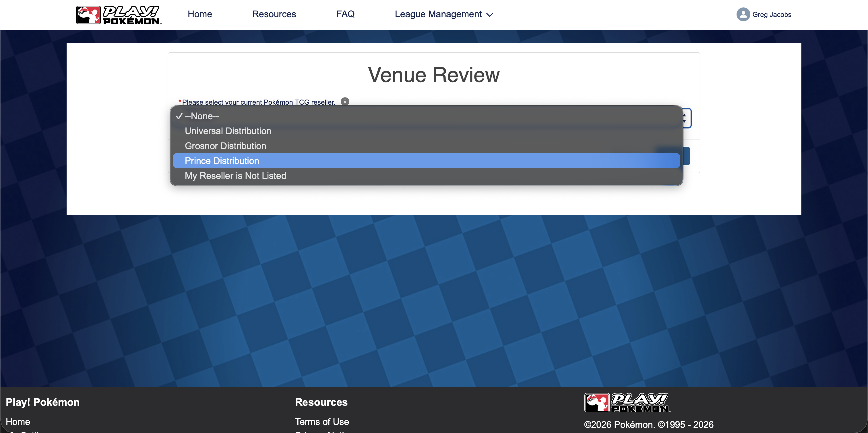Click the Play! Pokémon logo in header
The height and width of the screenshot is (433, 868).
pyautogui.click(x=119, y=15)
